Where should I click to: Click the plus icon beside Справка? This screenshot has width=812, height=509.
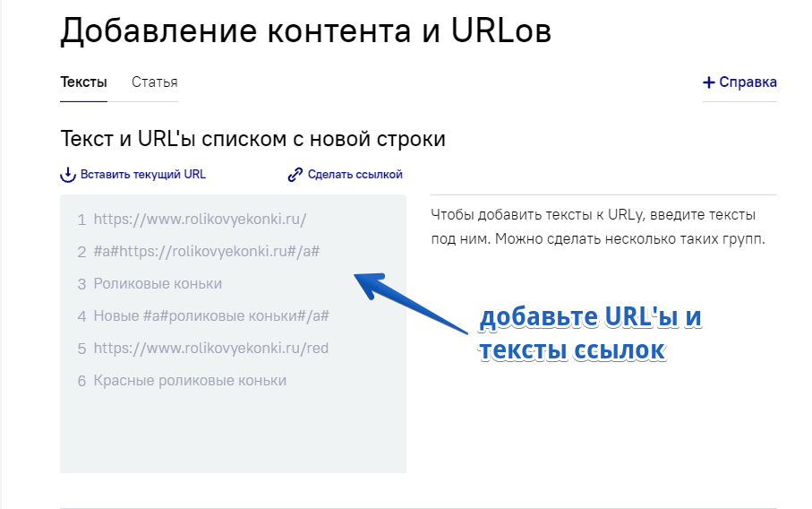(x=708, y=82)
